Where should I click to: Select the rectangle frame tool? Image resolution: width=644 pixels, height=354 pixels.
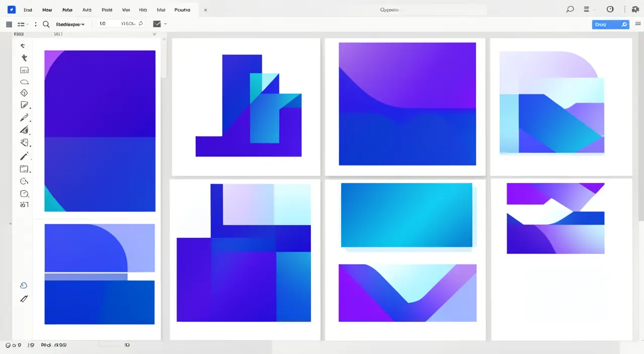[24, 169]
